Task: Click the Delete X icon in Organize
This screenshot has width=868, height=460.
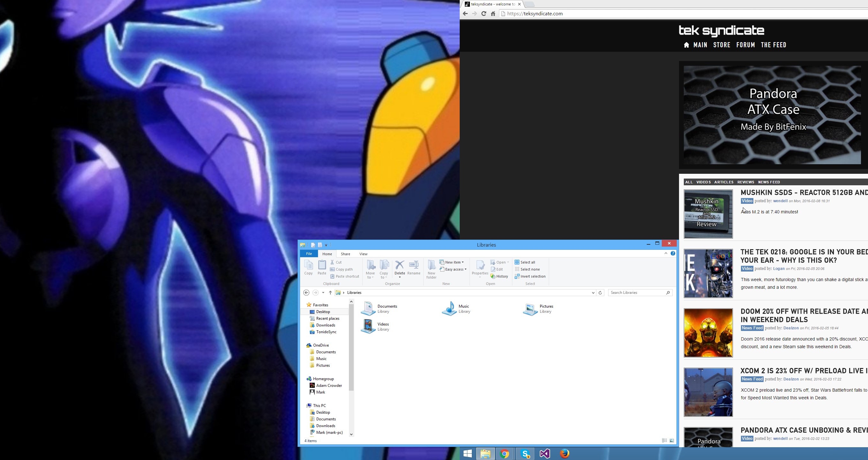Action: click(400, 265)
